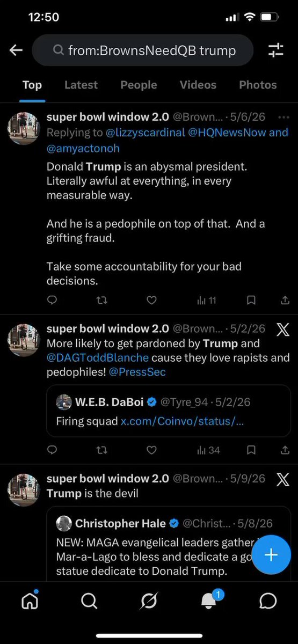
Task: Tap the back arrow icon
Action: (x=16, y=50)
